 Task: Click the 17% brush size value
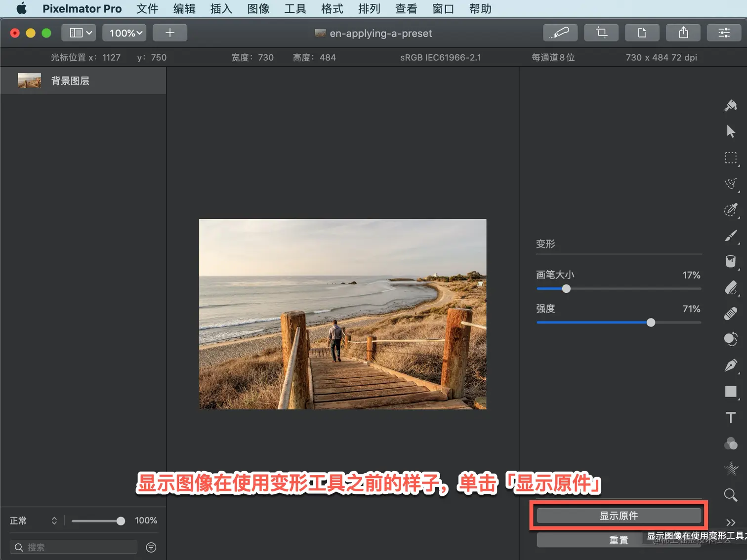click(691, 275)
